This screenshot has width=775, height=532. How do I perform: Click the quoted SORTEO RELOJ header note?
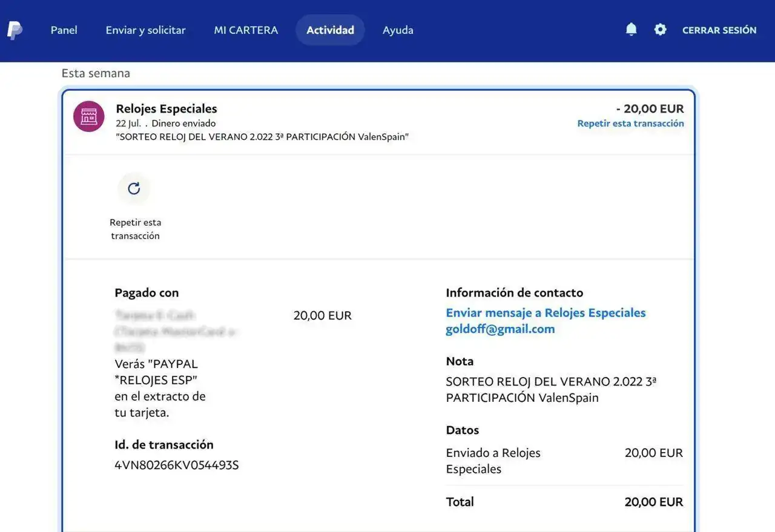[x=262, y=137]
